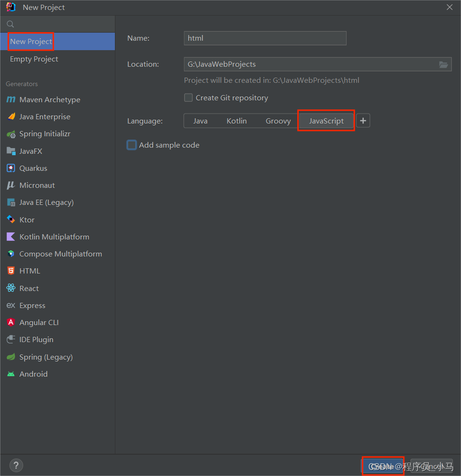Add another language with the plus button
Screen dimensions: 461x476
(363, 121)
